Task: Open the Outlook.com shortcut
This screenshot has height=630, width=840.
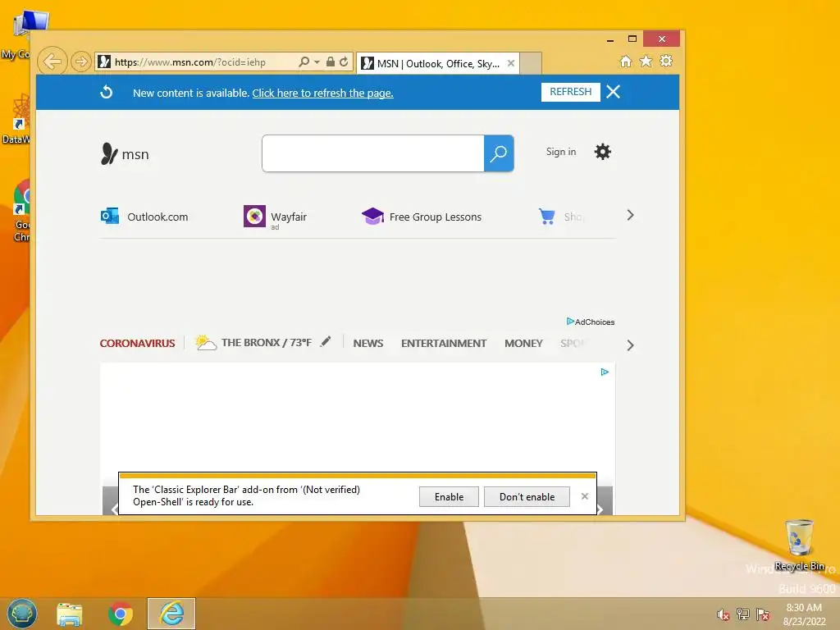Action: click(x=144, y=217)
